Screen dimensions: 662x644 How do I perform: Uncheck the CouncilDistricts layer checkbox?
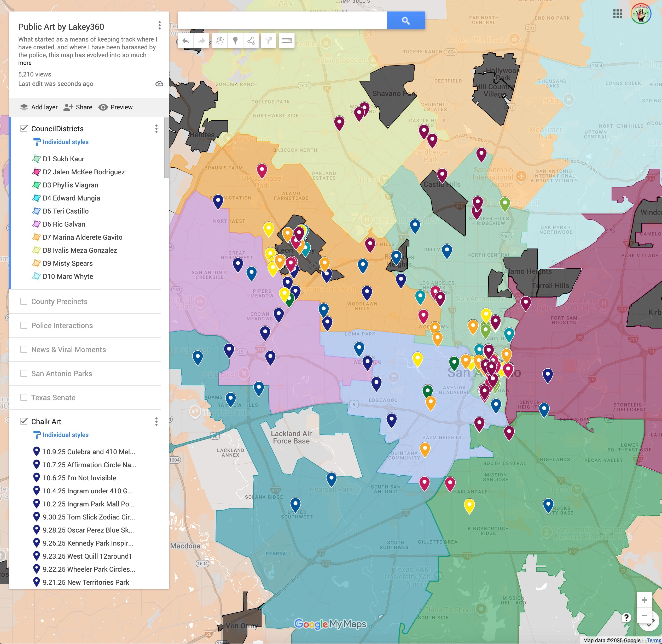[x=24, y=128]
